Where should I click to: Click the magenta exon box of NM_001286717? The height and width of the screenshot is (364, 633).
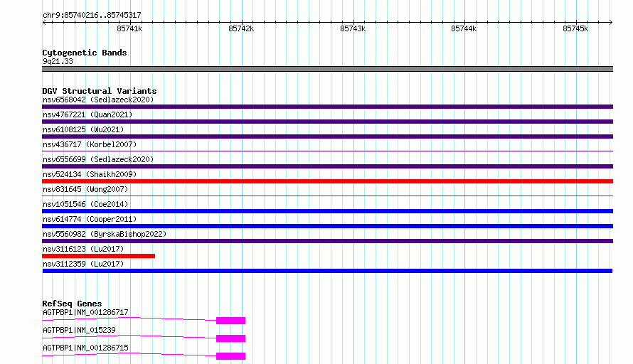coord(231,321)
